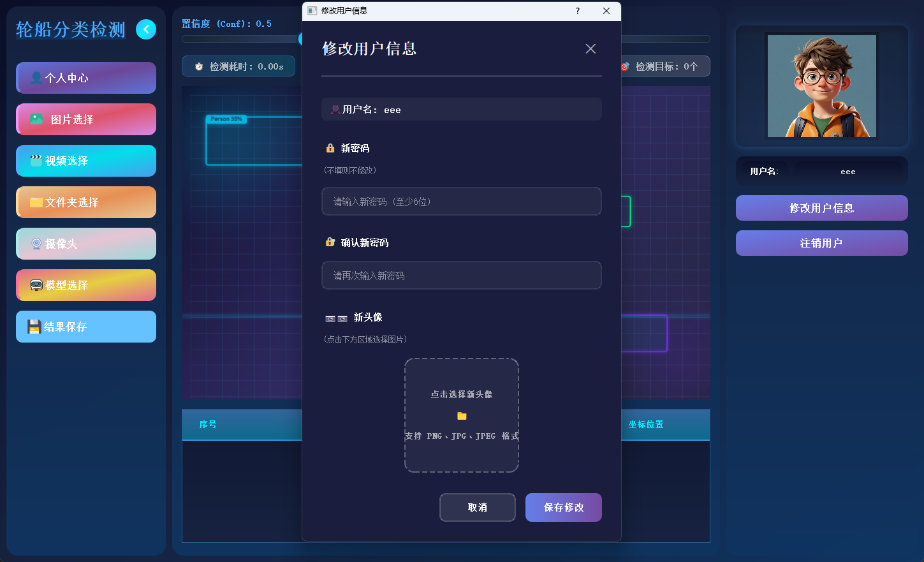Click the 用户名: label in right panel

coord(764,172)
